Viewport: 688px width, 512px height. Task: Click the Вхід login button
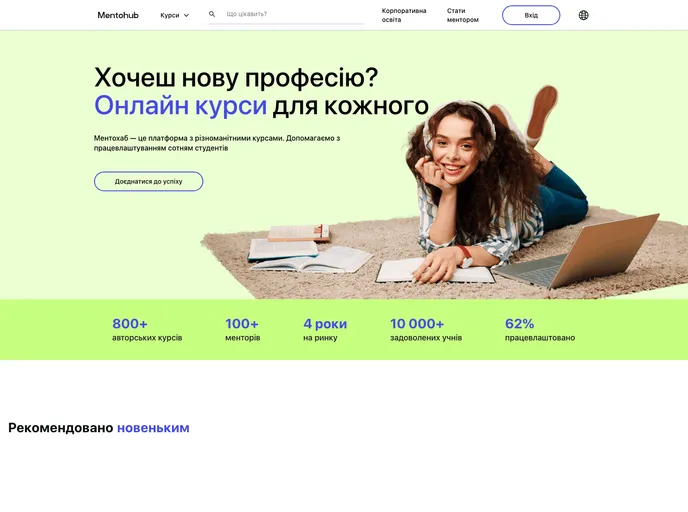click(531, 15)
